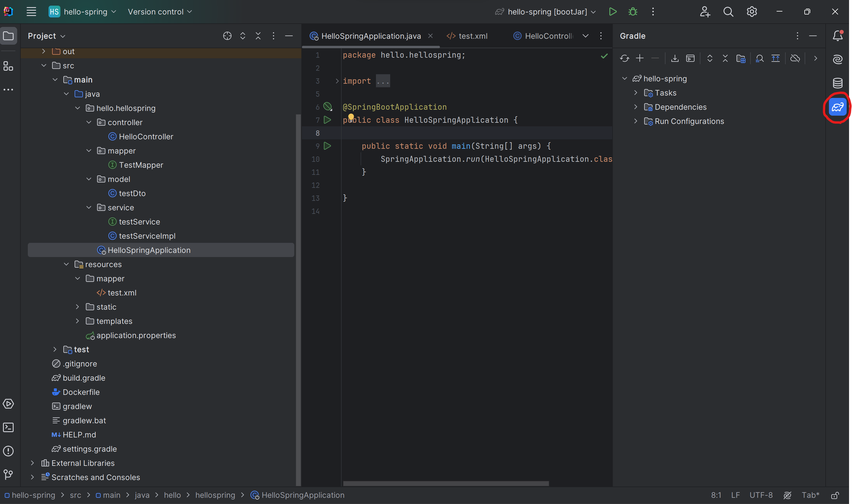Image resolution: width=852 pixels, height=504 pixels.
Task: Open the Database tool window
Action: point(837,83)
